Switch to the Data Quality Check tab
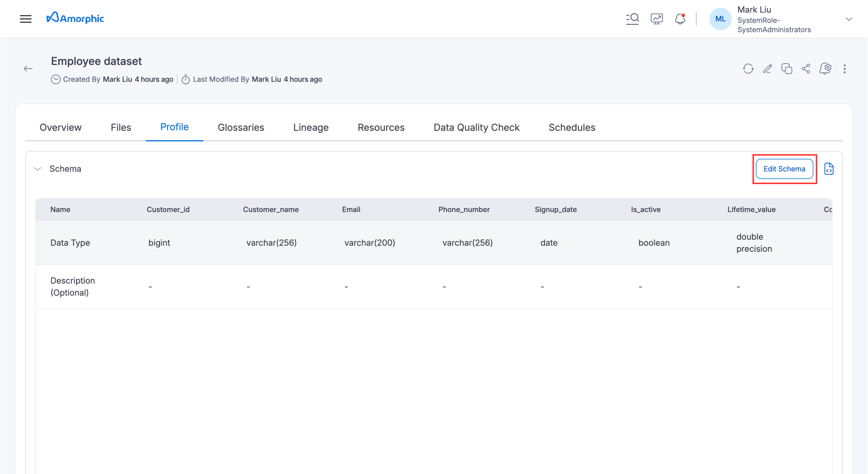The height and width of the screenshot is (474, 868). coord(476,127)
